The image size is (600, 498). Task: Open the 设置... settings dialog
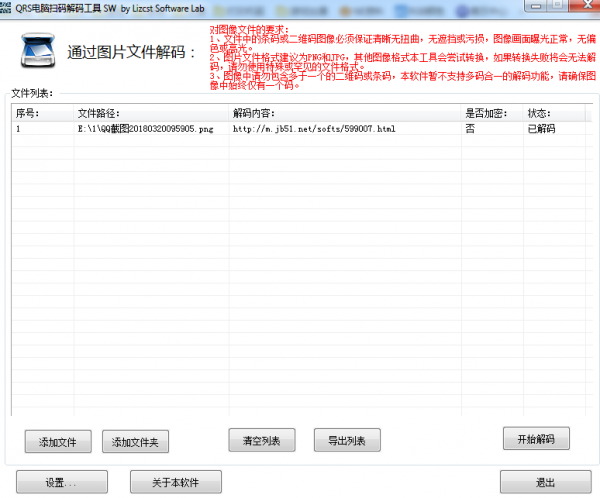tap(62, 482)
